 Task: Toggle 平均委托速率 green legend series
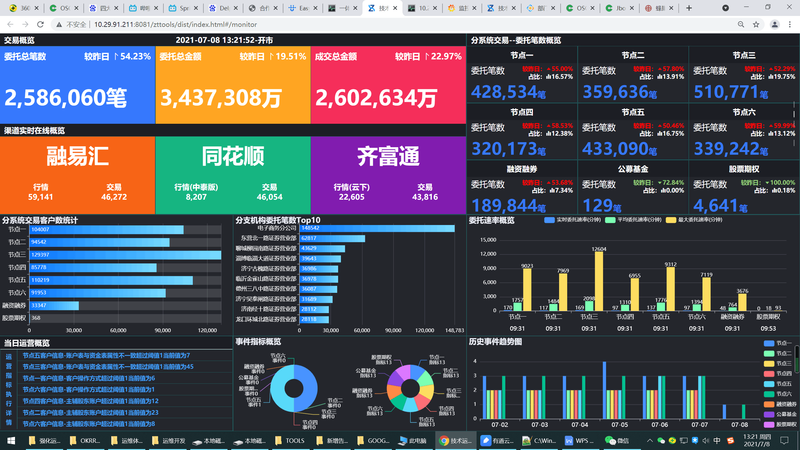pyautogui.click(x=633, y=220)
